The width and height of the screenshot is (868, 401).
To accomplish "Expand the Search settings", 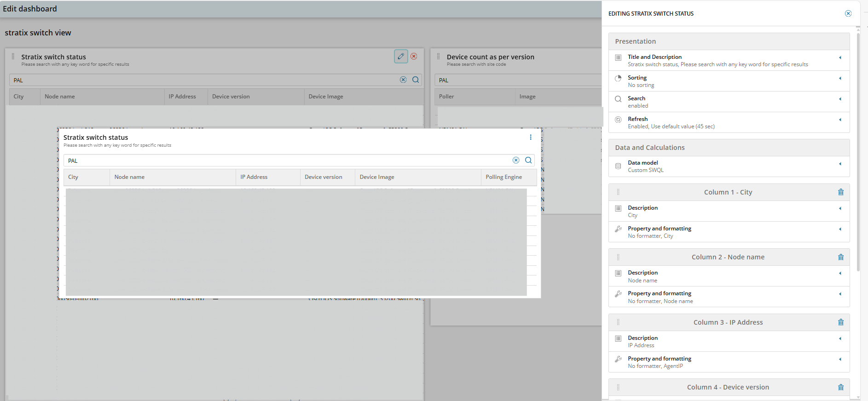I will (x=840, y=99).
